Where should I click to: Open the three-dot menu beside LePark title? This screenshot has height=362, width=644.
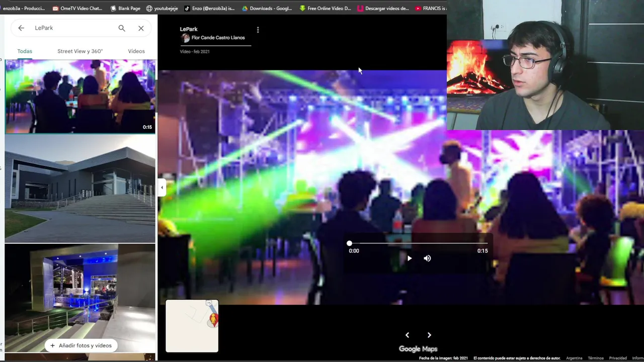(258, 30)
